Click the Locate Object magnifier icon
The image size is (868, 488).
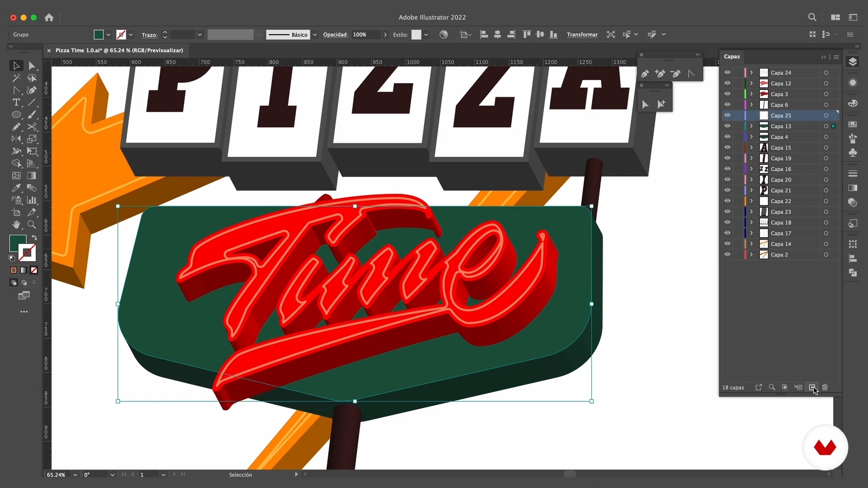772,387
